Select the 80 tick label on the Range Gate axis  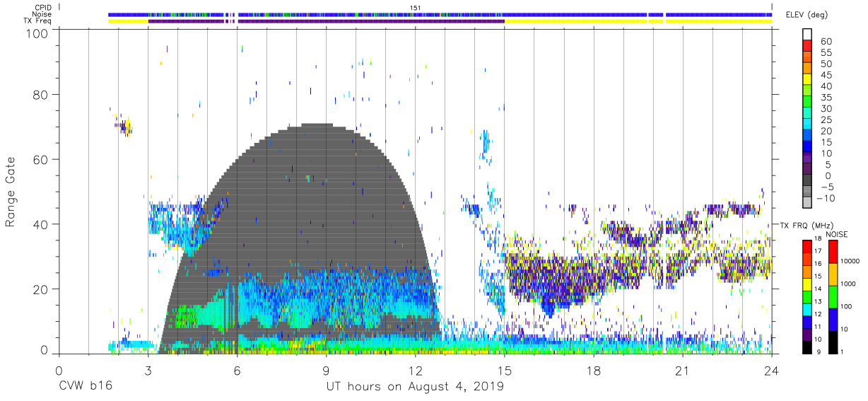click(41, 94)
